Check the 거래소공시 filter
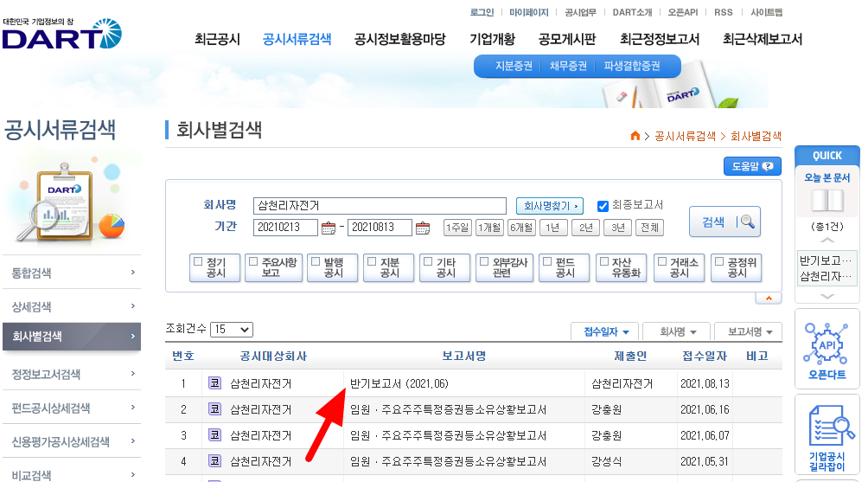Viewport: 868px width, 482px height. click(661, 261)
